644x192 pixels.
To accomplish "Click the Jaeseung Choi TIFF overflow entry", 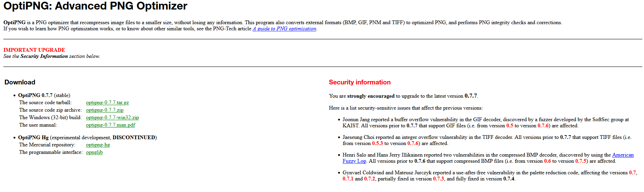I will tap(487, 140).
